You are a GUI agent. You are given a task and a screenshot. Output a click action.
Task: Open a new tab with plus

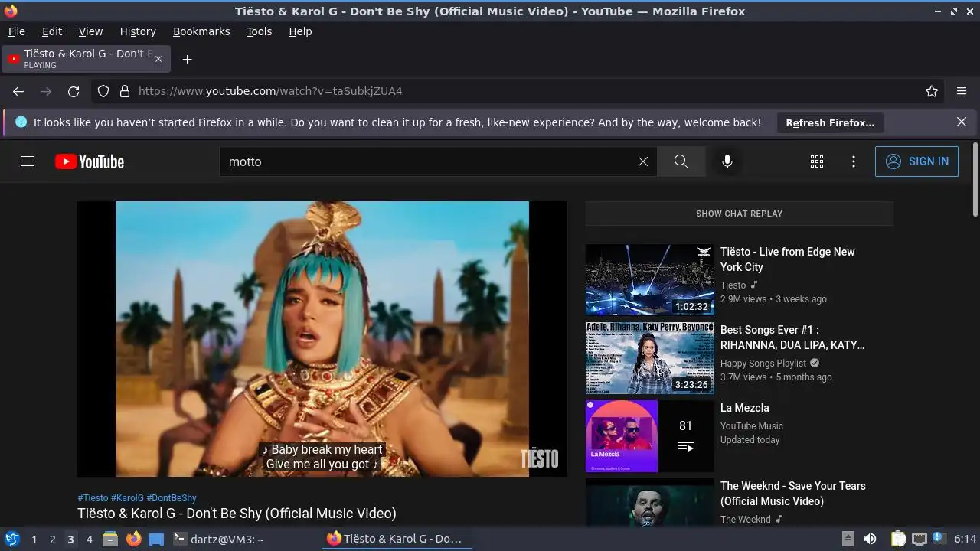point(187,59)
